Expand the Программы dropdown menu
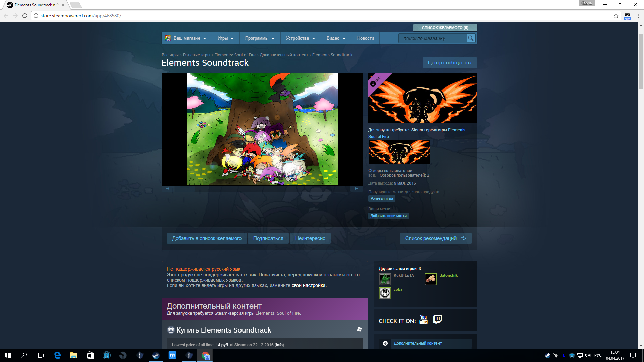Screen dimensions: 644x362 point(260,38)
